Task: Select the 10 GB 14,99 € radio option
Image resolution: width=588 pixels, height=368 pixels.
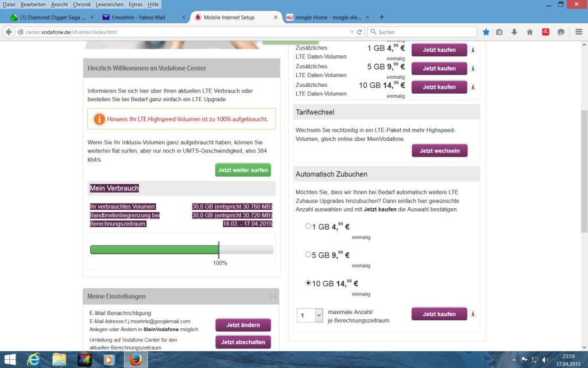Action: tap(308, 283)
